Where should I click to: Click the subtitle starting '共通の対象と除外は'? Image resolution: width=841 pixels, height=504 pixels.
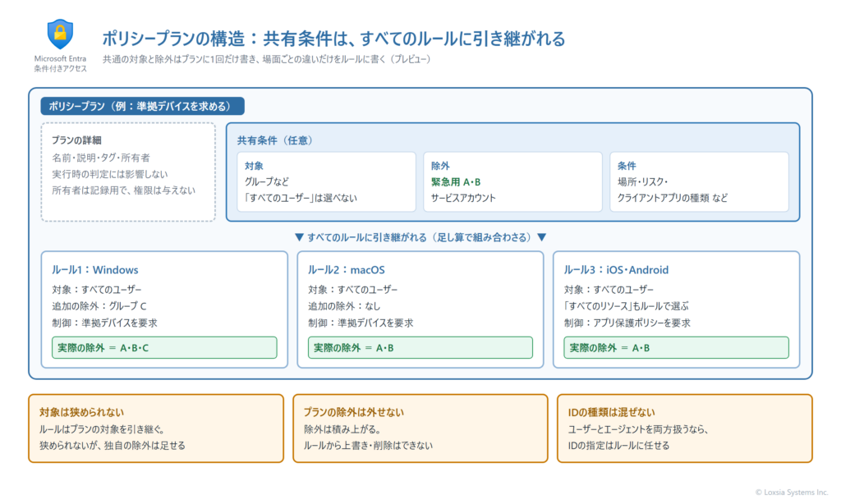tap(267, 59)
